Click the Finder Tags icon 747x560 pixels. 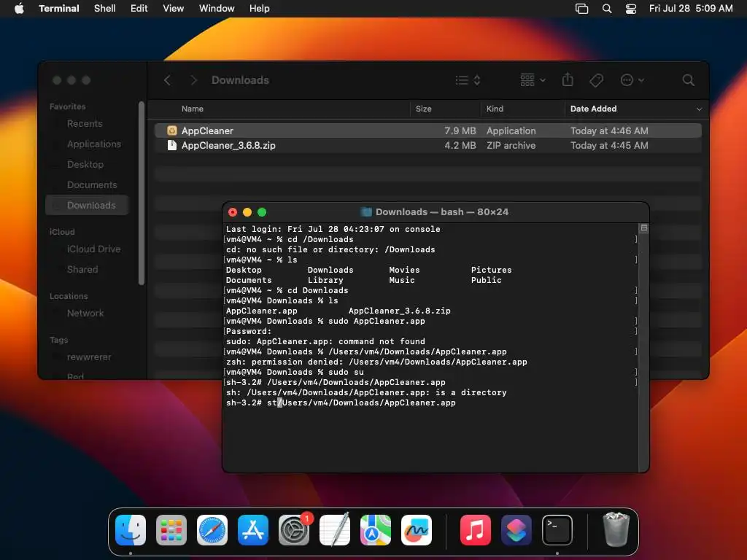pos(597,80)
